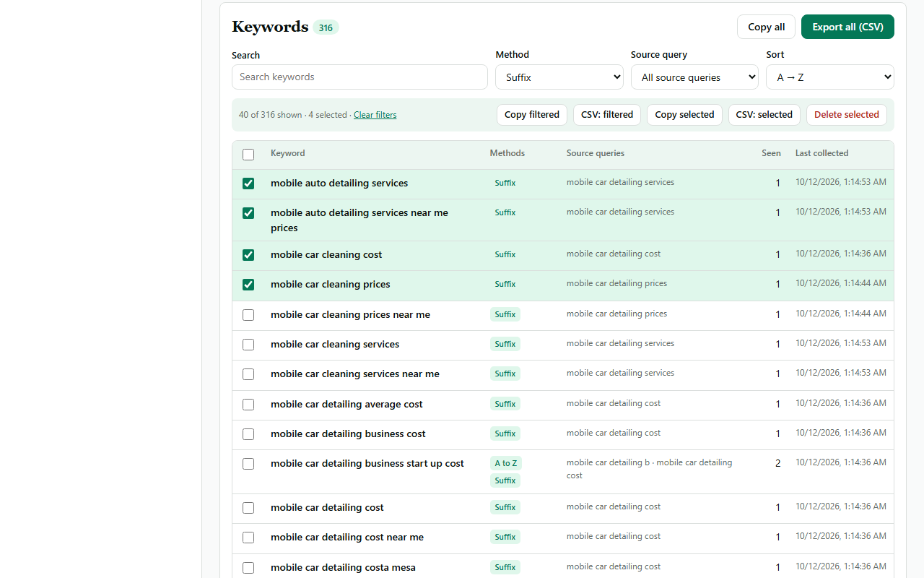Click CSV: selected button
Image resolution: width=924 pixels, height=578 pixels.
(x=764, y=115)
